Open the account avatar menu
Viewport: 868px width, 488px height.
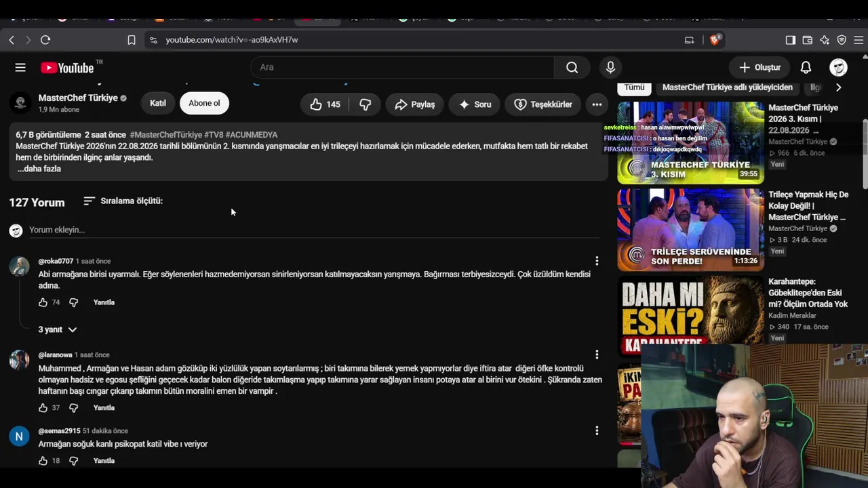tap(839, 67)
